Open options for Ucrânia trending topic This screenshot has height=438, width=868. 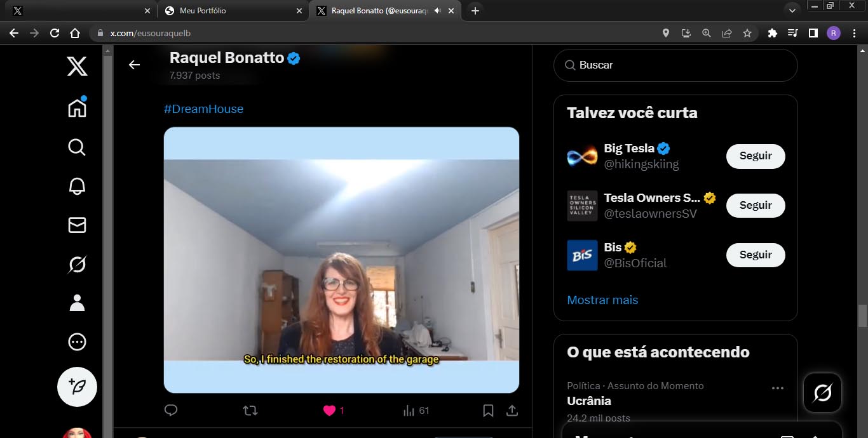pos(777,388)
